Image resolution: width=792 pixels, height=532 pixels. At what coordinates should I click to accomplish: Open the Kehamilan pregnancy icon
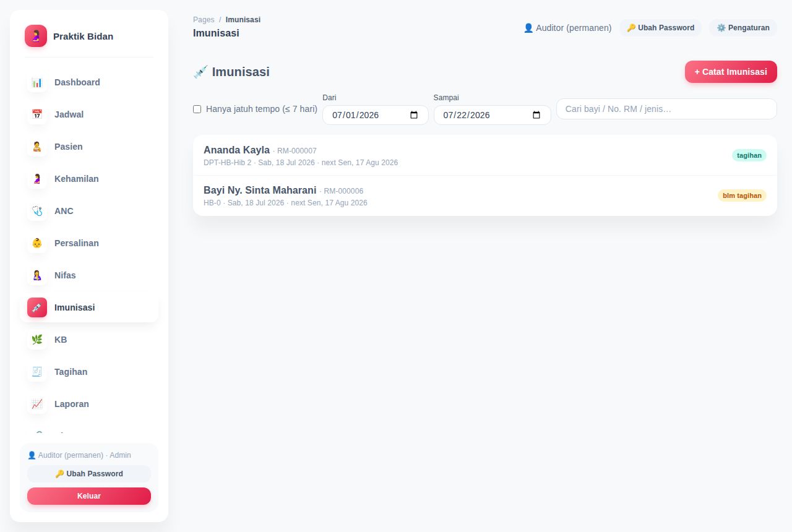pyautogui.click(x=37, y=179)
